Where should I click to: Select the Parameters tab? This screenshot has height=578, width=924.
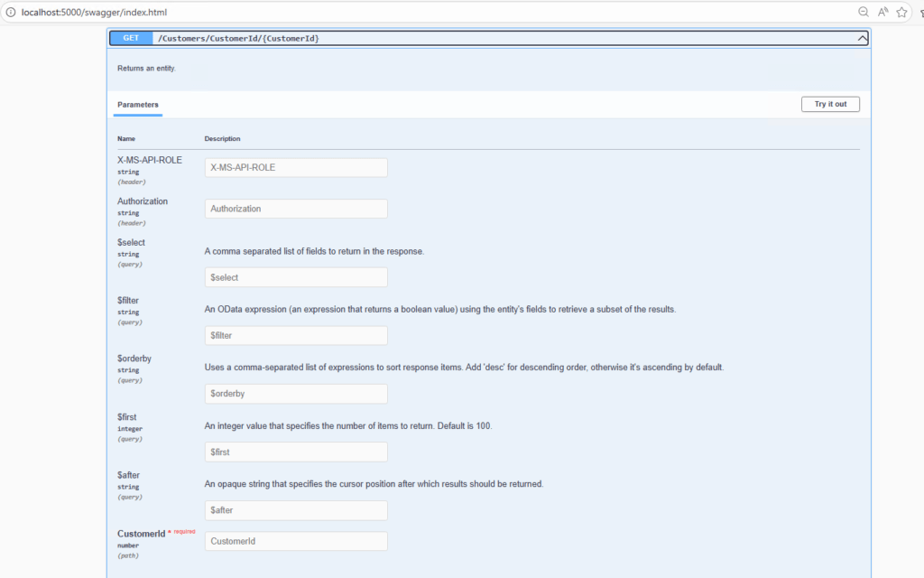[x=138, y=105]
